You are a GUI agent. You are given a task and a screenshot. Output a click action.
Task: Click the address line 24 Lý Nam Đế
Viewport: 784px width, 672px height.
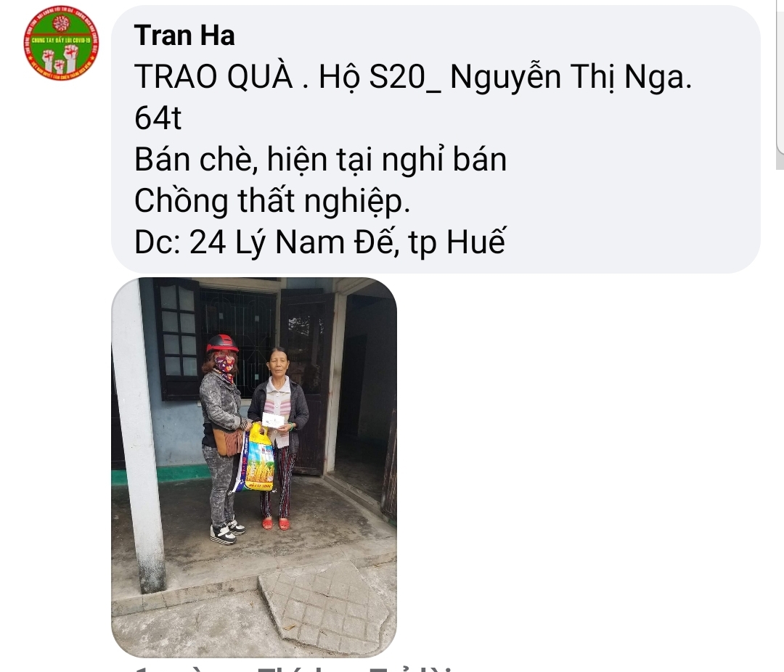(321, 242)
